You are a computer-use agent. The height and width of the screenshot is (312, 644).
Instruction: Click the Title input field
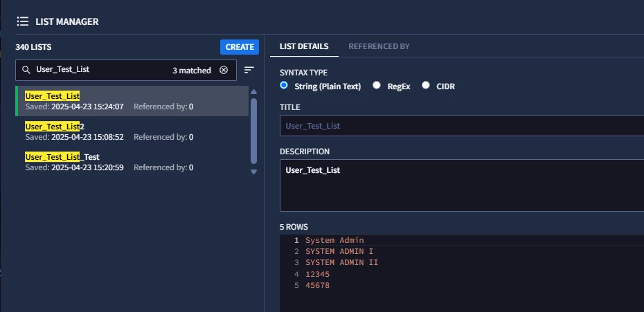tap(462, 126)
